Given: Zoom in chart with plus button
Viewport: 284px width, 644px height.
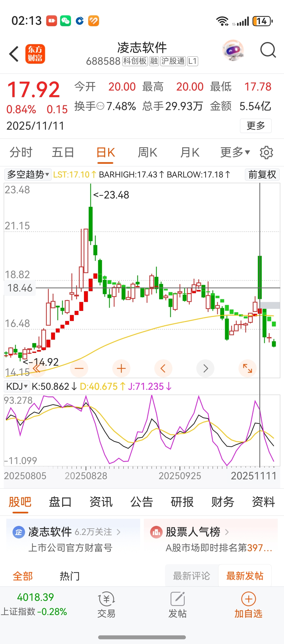Looking at the screenshot, I should 121,368.
